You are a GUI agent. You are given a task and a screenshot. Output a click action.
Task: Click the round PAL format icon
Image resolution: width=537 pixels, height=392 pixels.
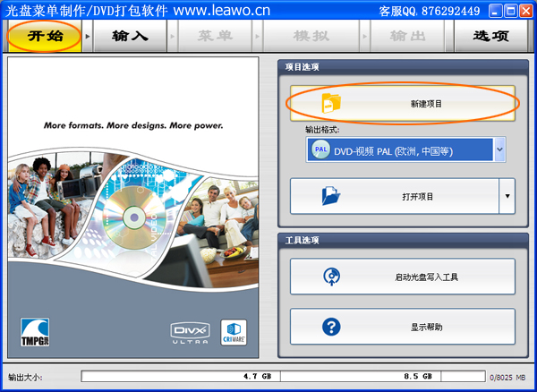point(320,149)
